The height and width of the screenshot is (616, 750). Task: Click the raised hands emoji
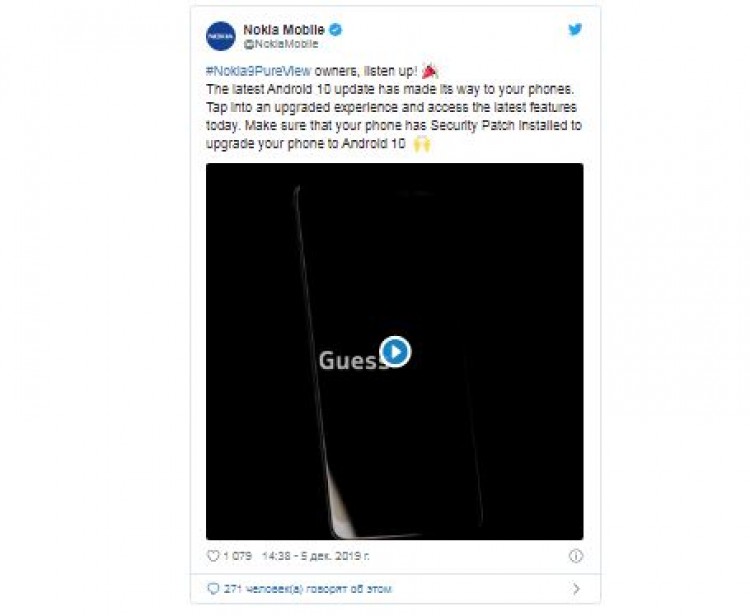click(x=422, y=143)
